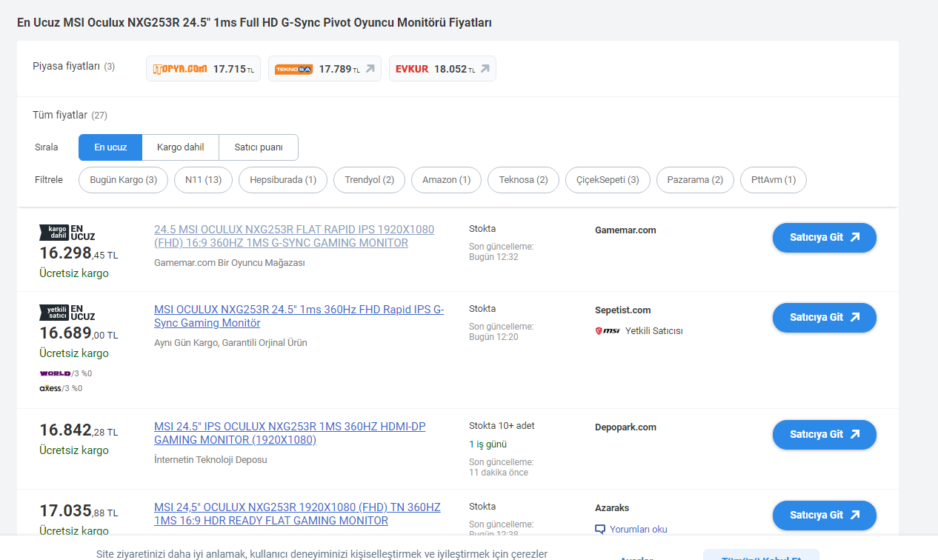Filter by Hepsiburada (1)
Screen dimensions: 938x560
[283, 180]
